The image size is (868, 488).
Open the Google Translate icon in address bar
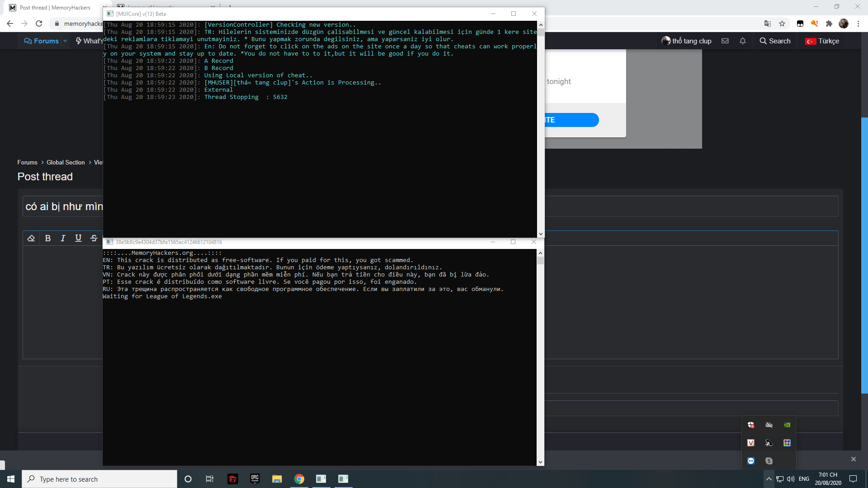(x=767, y=23)
